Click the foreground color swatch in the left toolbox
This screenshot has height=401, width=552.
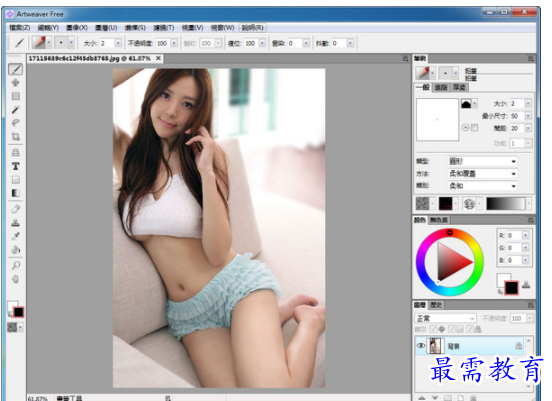pyautogui.click(x=18, y=312)
